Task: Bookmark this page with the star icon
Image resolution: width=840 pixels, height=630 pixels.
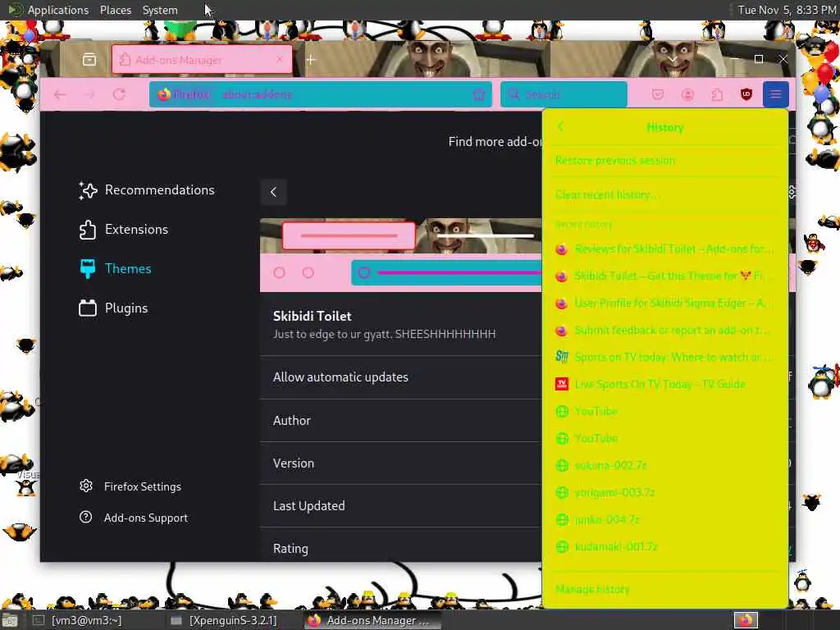Action: coord(479,95)
